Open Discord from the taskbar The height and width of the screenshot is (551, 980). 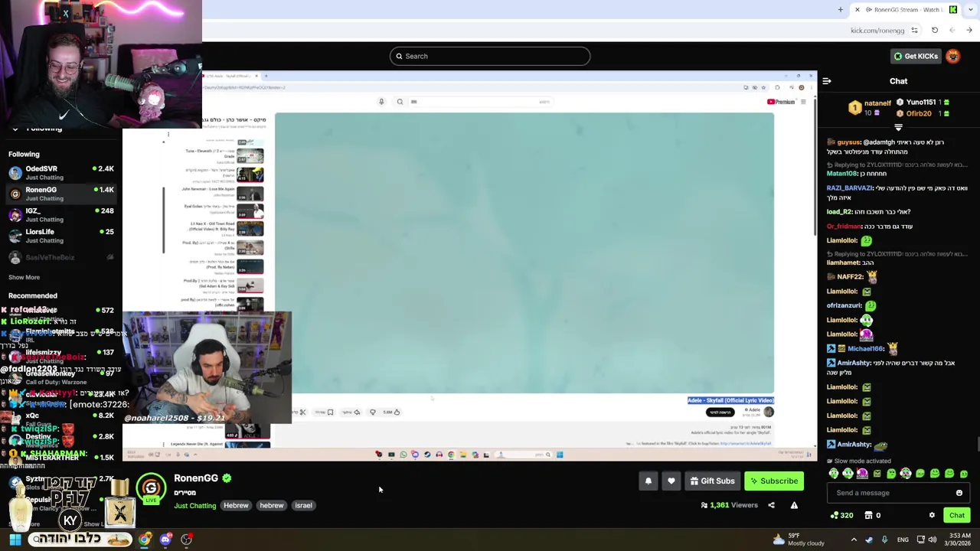tap(165, 540)
